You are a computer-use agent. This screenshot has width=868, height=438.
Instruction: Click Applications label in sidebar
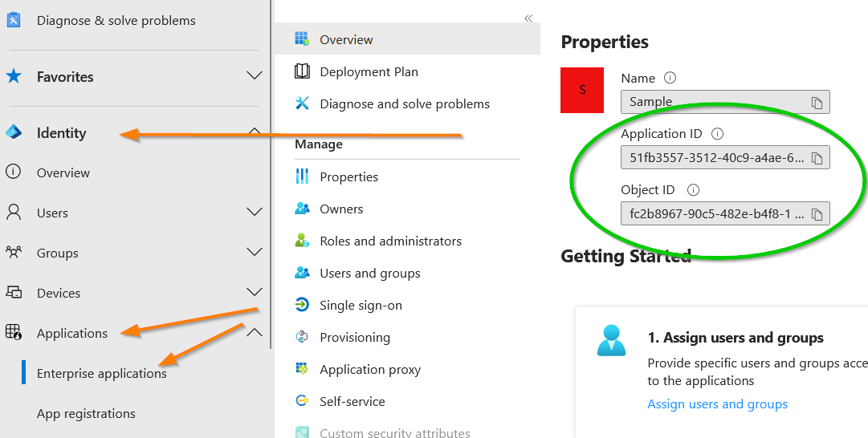(72, 333)
